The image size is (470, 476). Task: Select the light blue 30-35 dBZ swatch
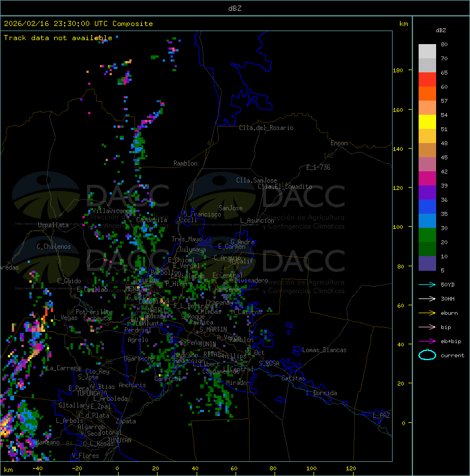coord(427,220)
